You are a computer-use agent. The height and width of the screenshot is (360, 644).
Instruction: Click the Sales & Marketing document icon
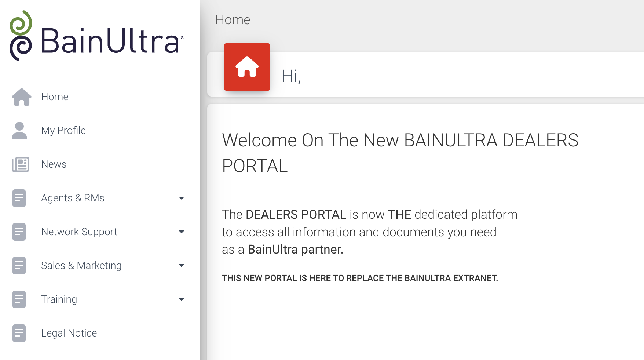tap(19, 266)
